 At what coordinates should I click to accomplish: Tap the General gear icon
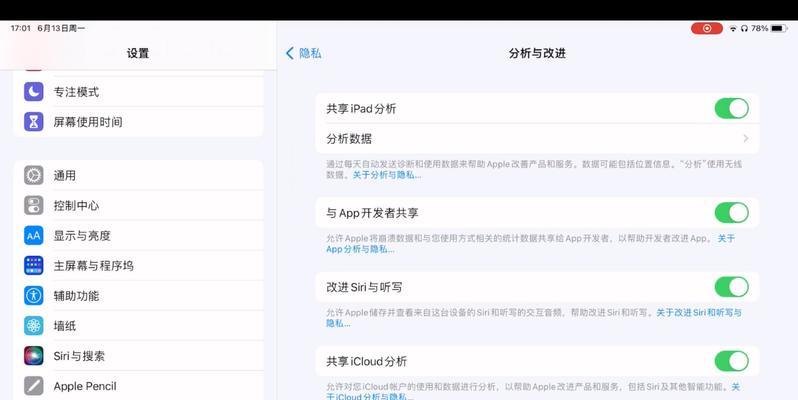coord(34,176)
